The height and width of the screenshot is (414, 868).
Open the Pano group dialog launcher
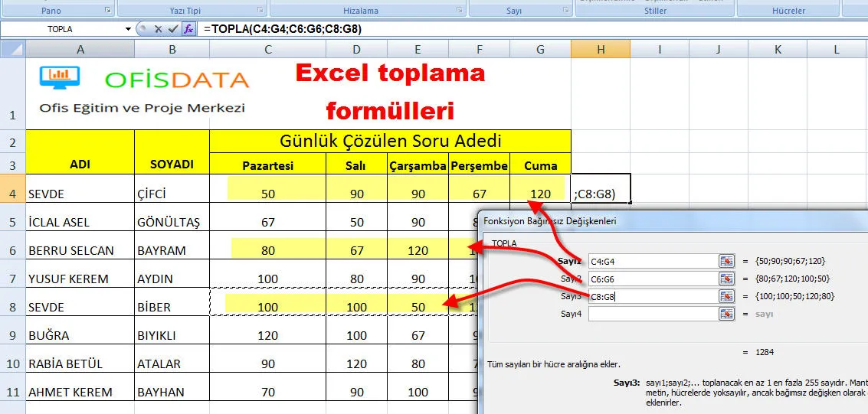pos(107,11)
